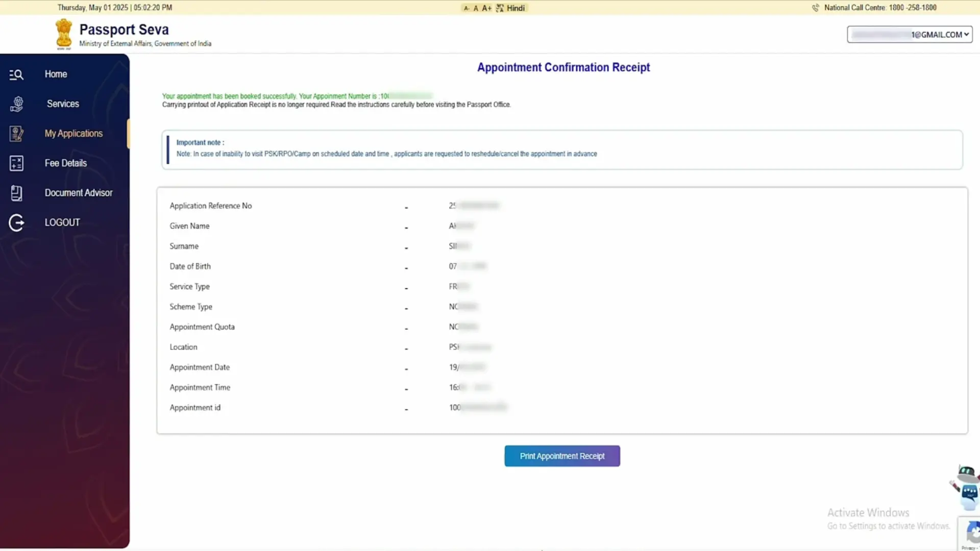Click the language translate icon beside Hindi
Viewport: 980px width, 551px height.
500,8
